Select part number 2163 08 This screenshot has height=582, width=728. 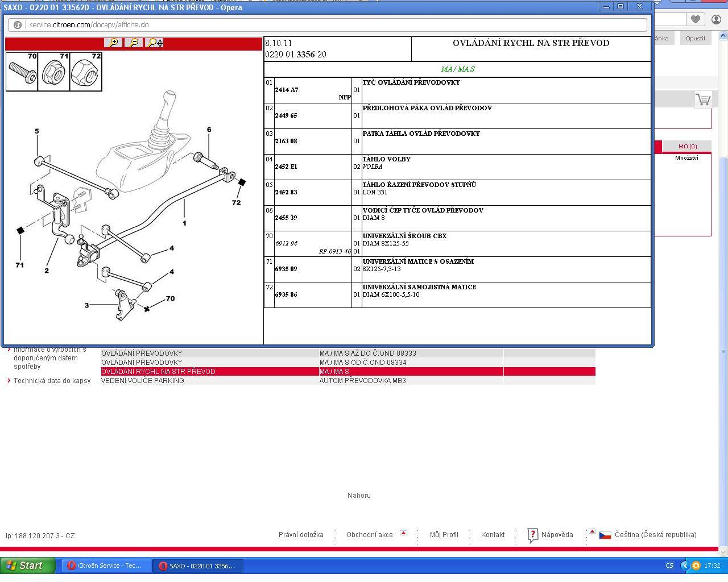pyautogui.click(x=286, y=141)
